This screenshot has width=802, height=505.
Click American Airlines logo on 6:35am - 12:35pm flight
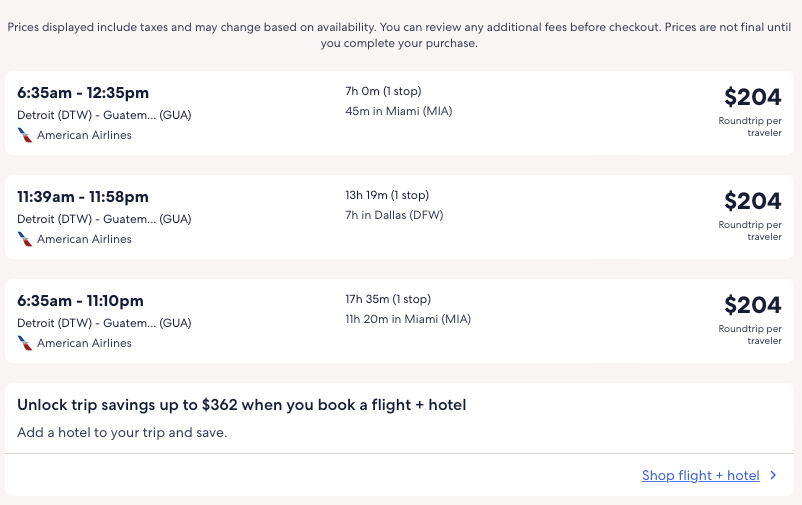click(25, 135)
